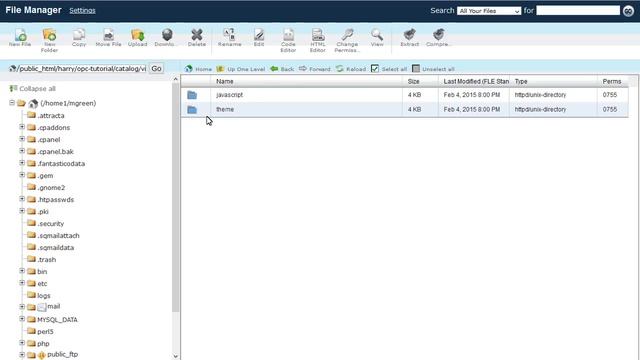The height and width of the screenshot is (360, 640).
Task: Expand the bin folder
Action: 22,271
